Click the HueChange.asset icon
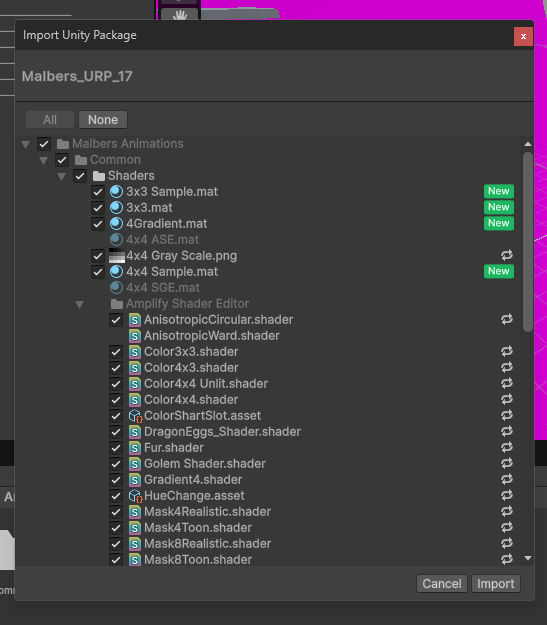 (135, 496)
